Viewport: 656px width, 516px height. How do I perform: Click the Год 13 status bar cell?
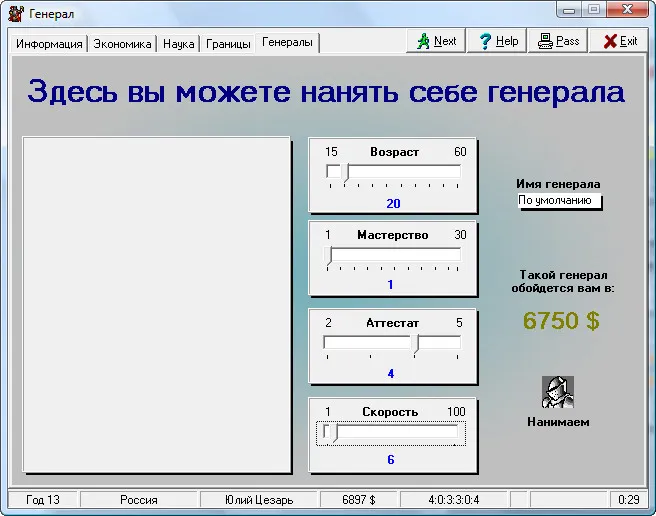[x=43, y=500]
